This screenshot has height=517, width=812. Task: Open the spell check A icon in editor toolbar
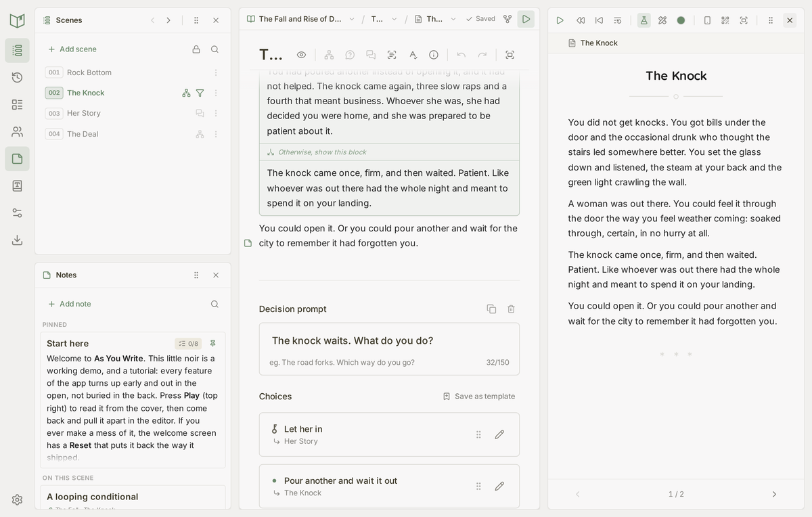(x=413, y=55)
